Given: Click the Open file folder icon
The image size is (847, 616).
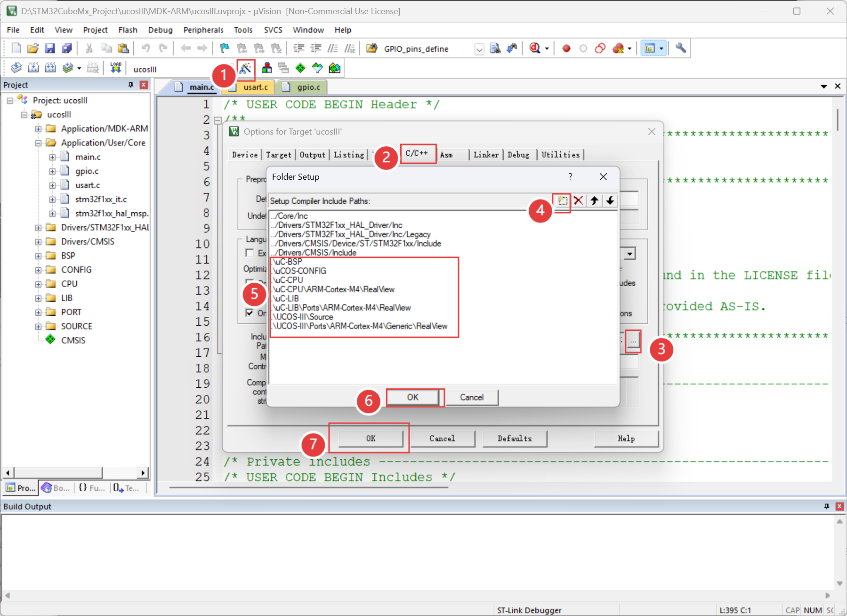Looking at the screenshot, I should pos(33,48).
